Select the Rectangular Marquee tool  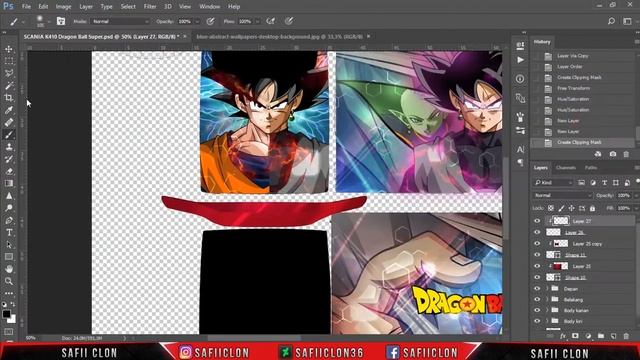click(9, 61)
